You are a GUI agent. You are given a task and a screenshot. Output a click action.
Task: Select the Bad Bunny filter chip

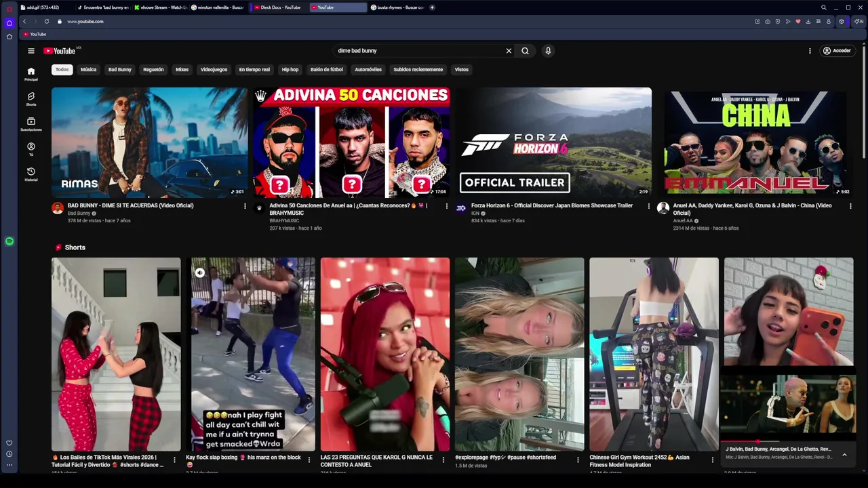pos(120,69)
